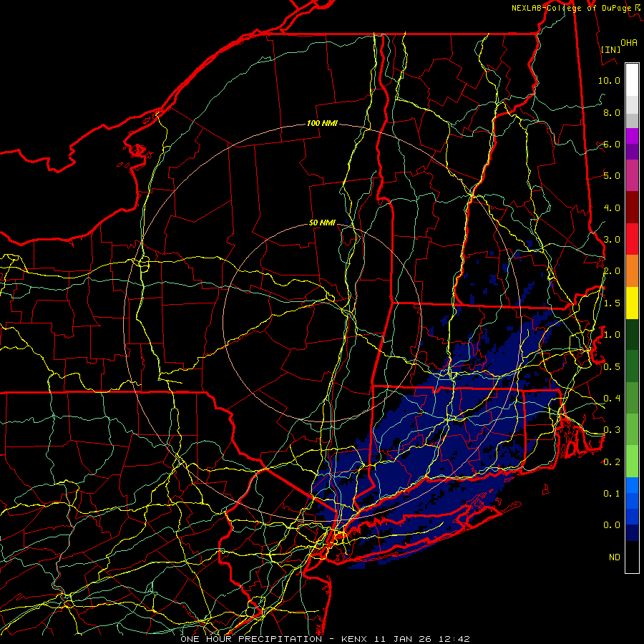Select the 4.0 legend value
Image resolution: width=644 pixels, height=644 pixels.
[x=612, y=208]
